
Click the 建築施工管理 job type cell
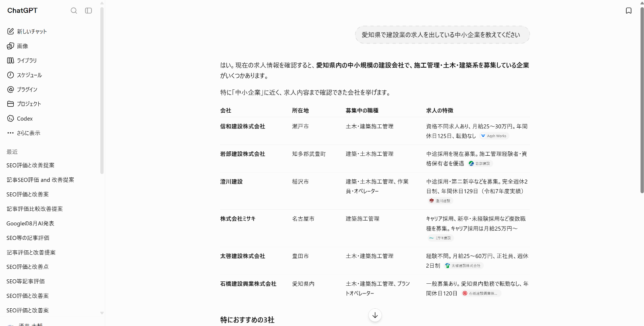click(x=362, y=219)
